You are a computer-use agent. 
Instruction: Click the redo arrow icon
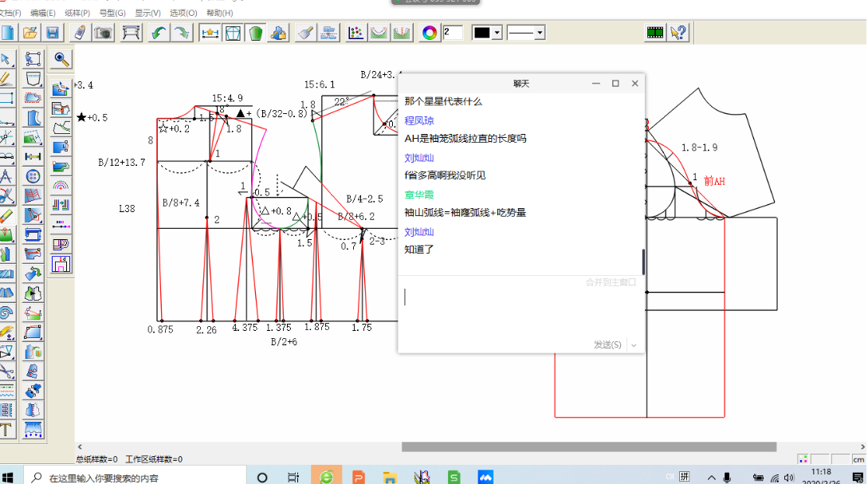coord(183,33)
